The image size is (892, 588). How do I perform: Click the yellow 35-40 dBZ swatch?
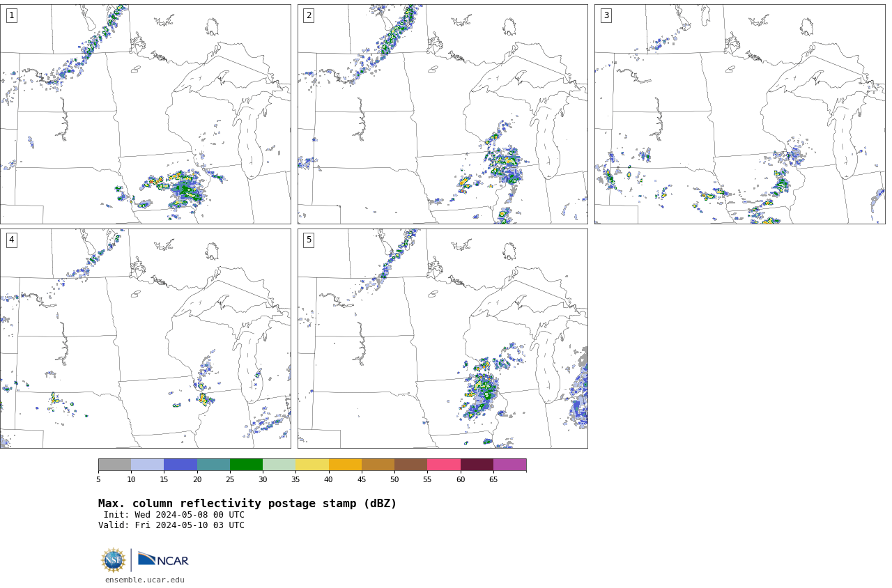point(312,465)
